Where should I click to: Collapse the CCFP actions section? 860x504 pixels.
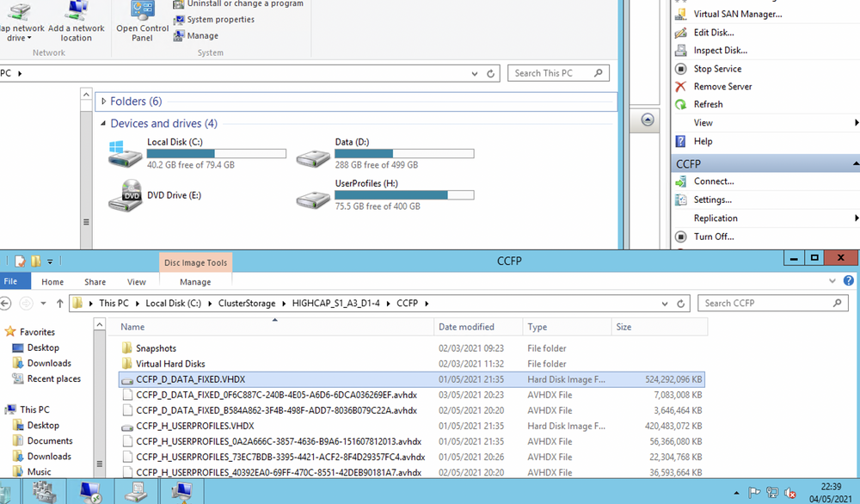tap(855, 164)
